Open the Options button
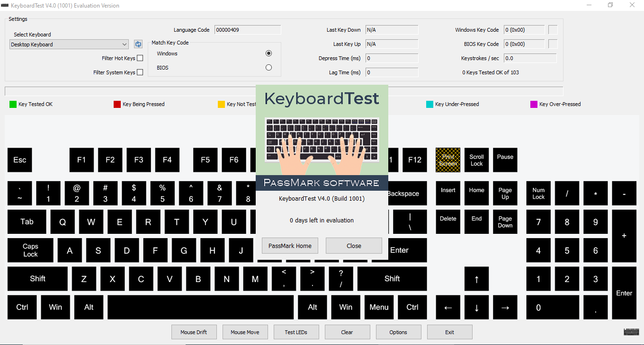Image resolution: width=644 pixels, height=345 pixels. click(x=398, y=332)
